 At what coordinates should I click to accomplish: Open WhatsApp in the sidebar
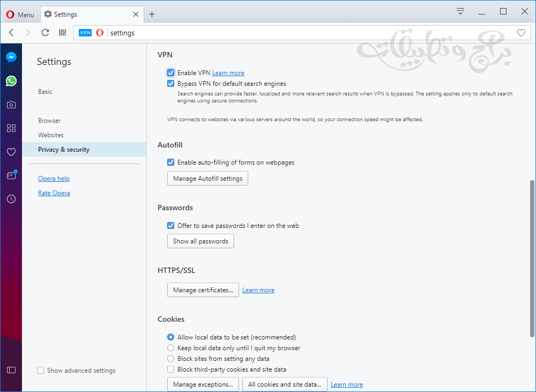pos(11,81)
